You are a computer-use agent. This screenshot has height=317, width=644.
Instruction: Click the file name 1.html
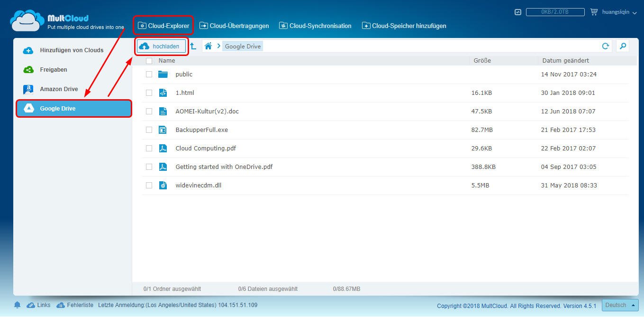[185, 93]
